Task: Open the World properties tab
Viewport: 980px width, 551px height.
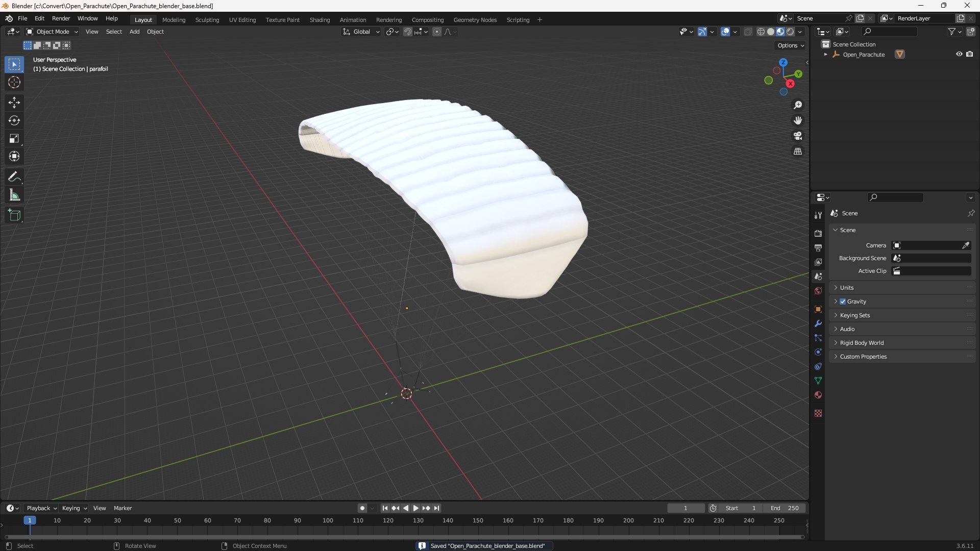Action: click(x=818, y=291)
